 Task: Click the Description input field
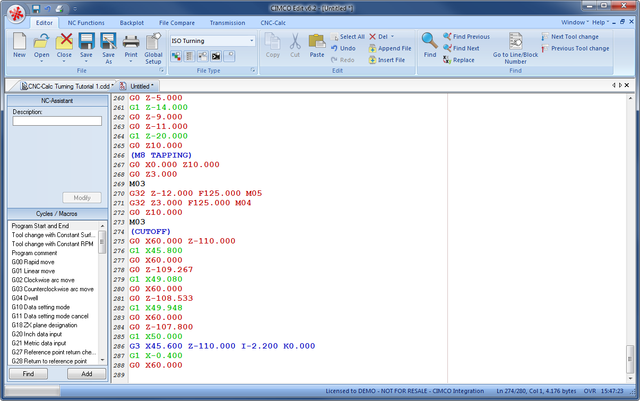tap(57, 121)
